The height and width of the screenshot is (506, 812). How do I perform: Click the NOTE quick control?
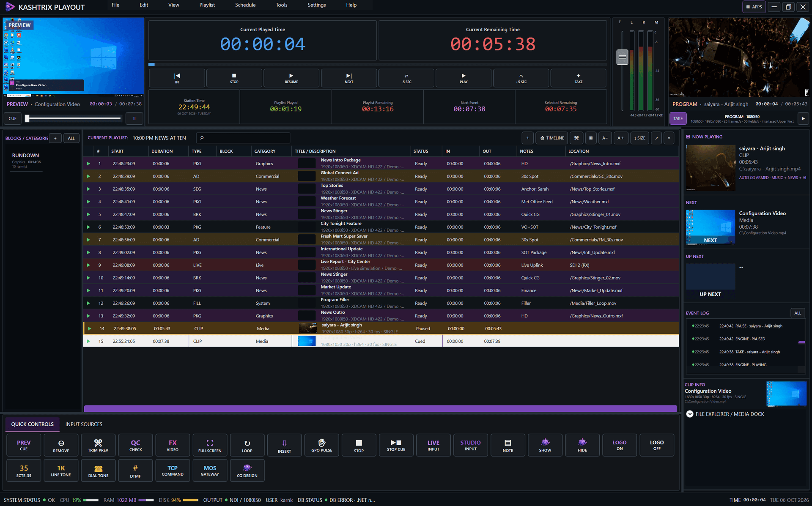pyautogui.click(x=507, y=445)
